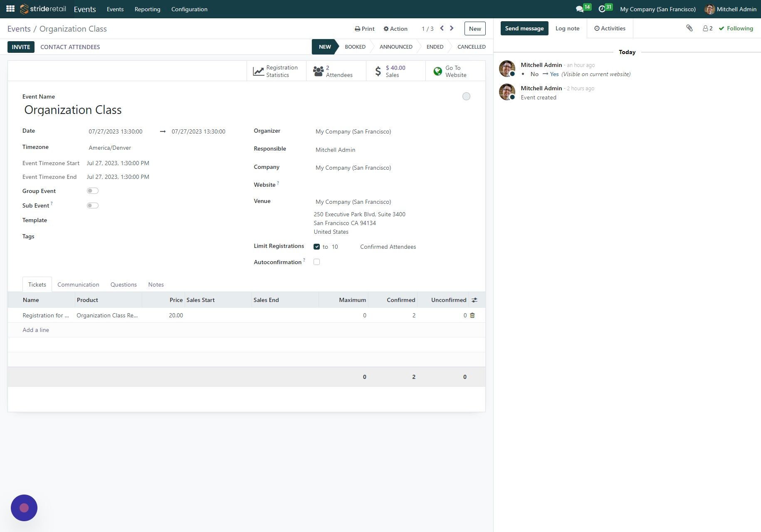Viewport: 761px width, 532px height.
Task: Click Mitchell Admin avatar in the top bar
Action: click(709, 9)
